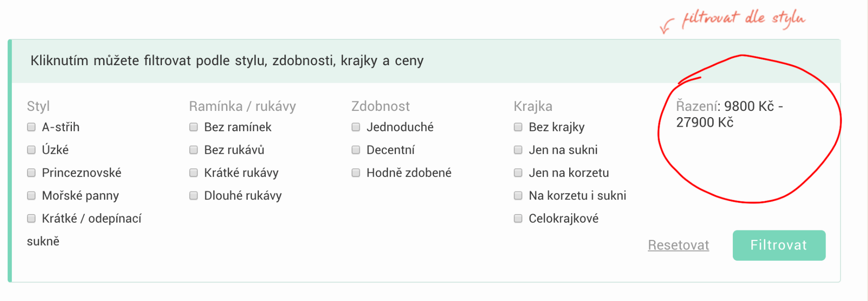Tick the Princeznovské checkbox
The width and height of the screenshot is (868, 301).
pos(31,173)
